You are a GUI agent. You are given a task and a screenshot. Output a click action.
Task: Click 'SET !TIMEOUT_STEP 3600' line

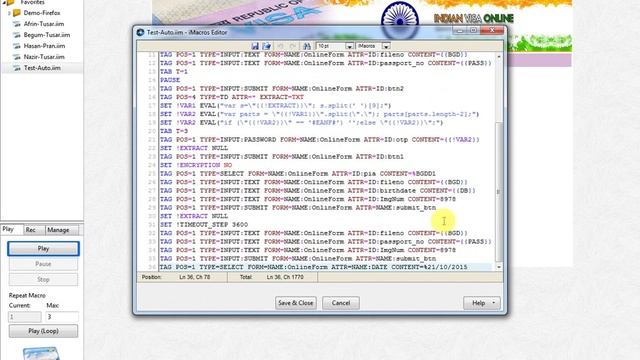pos(204,224)
